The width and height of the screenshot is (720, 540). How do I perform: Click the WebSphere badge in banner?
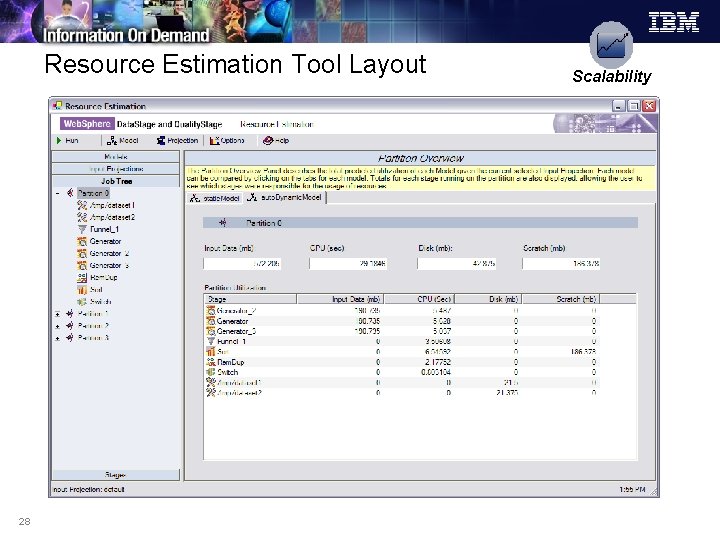87,124
